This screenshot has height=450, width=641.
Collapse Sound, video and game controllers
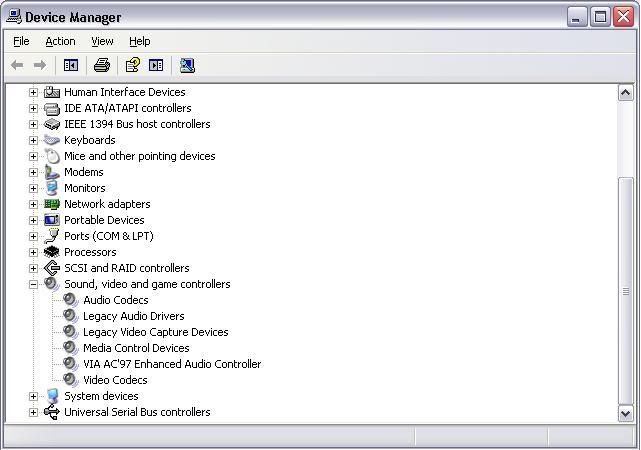pos(33,284)
